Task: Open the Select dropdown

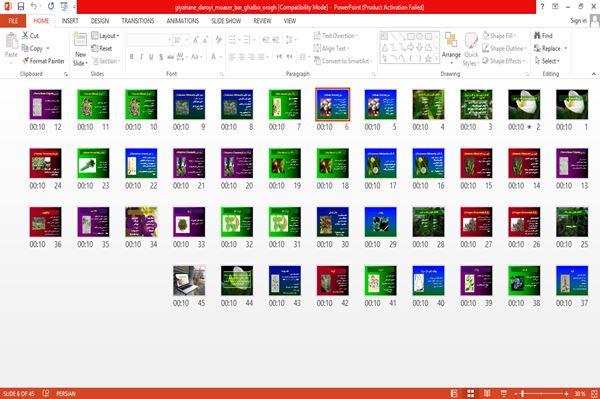Action: point(547,61)
